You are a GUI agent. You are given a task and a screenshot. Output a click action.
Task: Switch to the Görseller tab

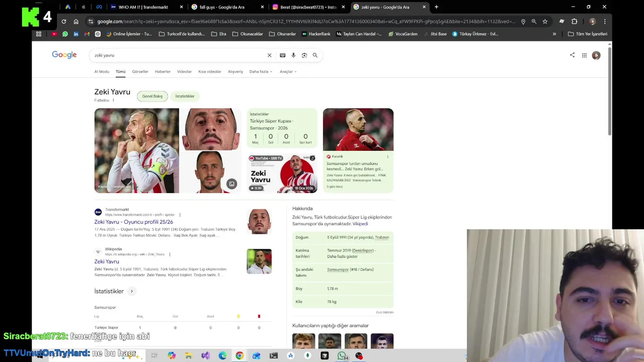tap(140, 71)
